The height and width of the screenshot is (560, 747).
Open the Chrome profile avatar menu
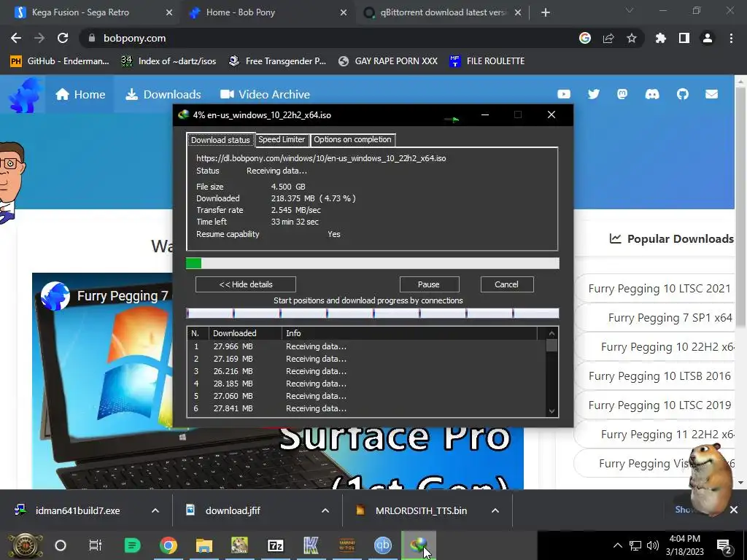point(707,38)
